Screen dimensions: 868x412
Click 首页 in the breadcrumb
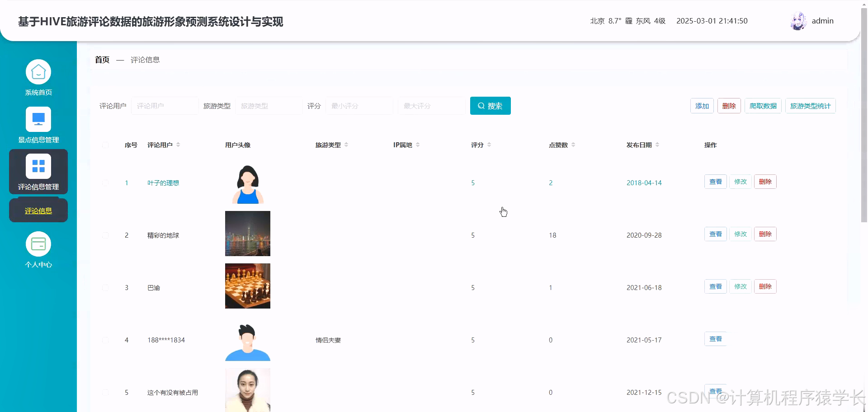[102, 59]
